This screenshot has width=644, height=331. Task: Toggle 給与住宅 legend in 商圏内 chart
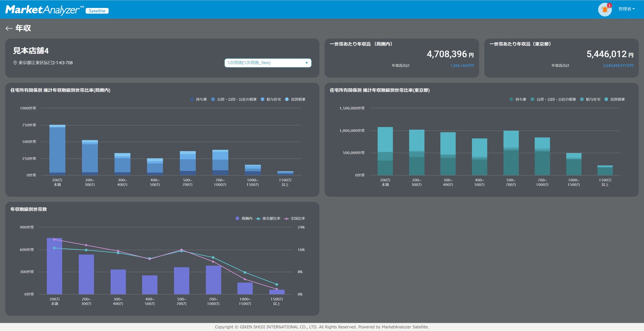pyautogui.click(x=271, y=99)
